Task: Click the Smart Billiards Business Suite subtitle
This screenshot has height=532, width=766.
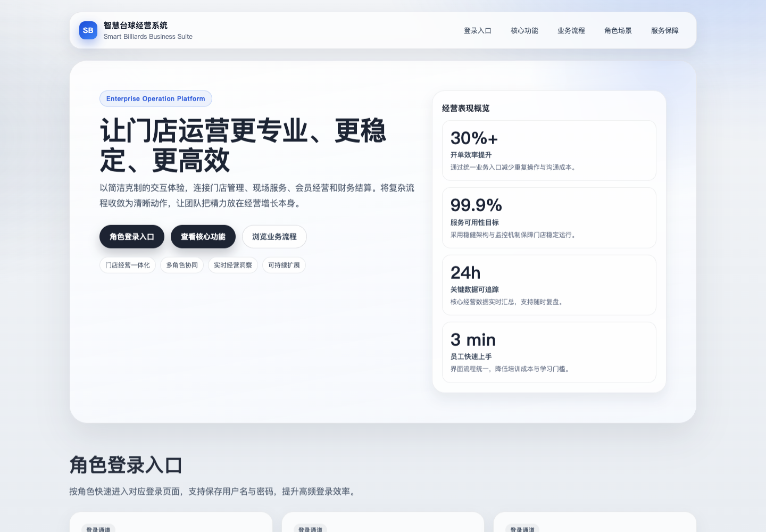Action: 148,37
